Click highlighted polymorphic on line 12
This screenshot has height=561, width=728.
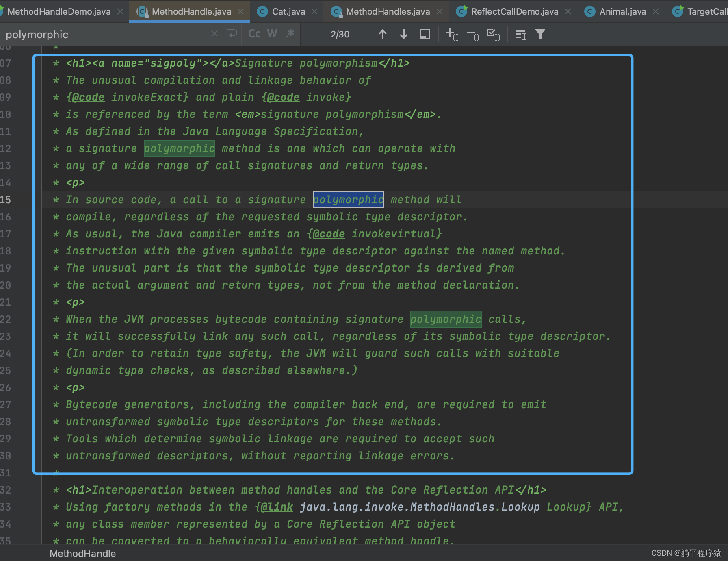[179, 148]
